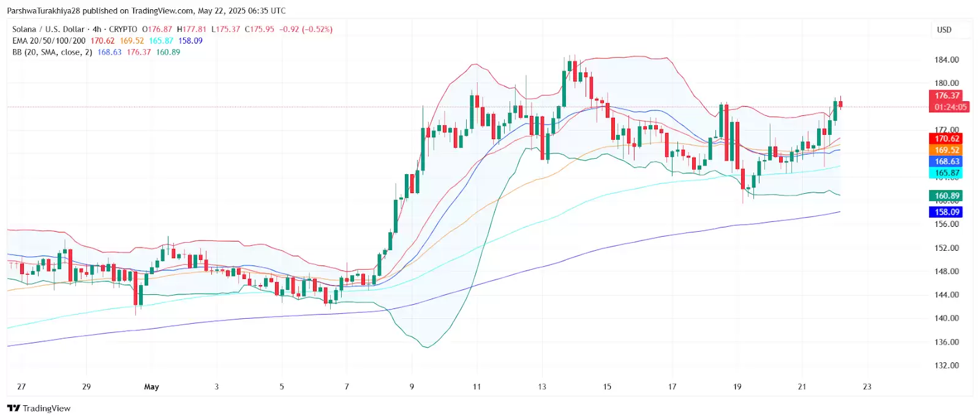Click the cyan 165.87 tag on price axis
Viewport: 980px width, 420px height.
[x=946, y=174]
